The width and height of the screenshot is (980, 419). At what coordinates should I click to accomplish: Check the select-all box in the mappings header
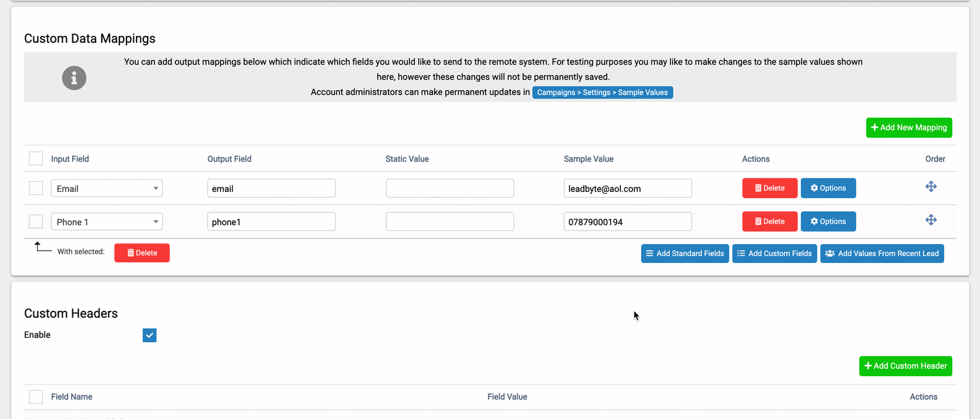[35, 159]
